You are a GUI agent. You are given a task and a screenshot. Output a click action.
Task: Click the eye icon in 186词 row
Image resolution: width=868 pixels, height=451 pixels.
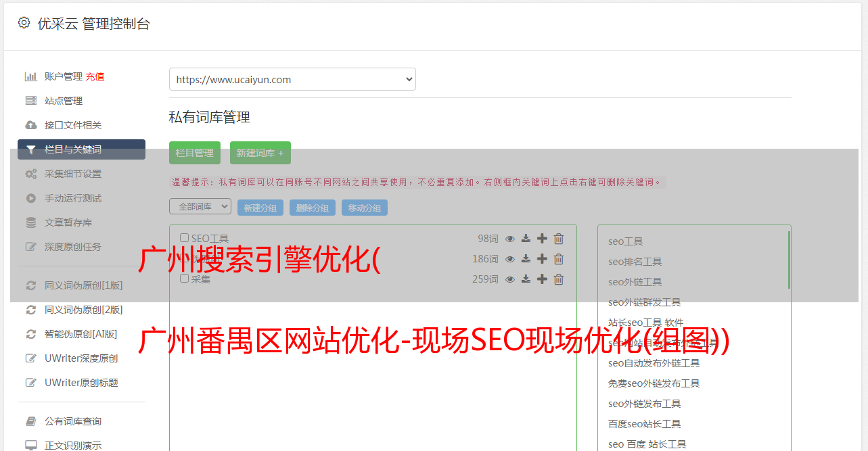click(x=510, y=259)
